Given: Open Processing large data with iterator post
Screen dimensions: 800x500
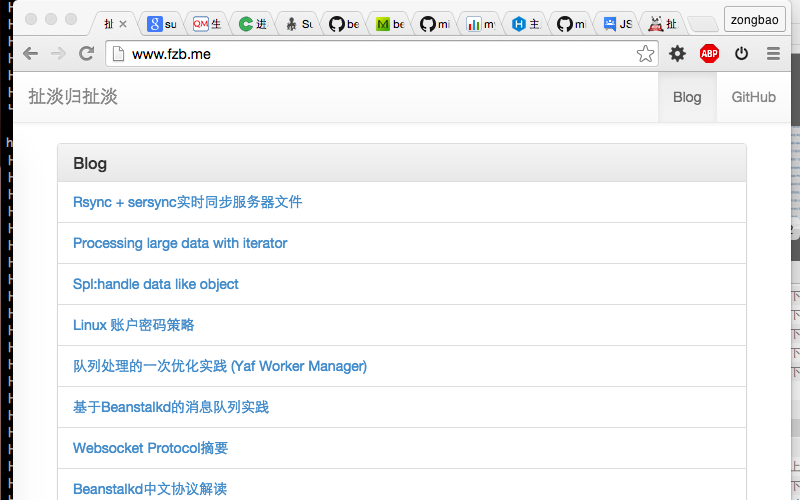Looking at the screenshot, I should coord(180,243).
